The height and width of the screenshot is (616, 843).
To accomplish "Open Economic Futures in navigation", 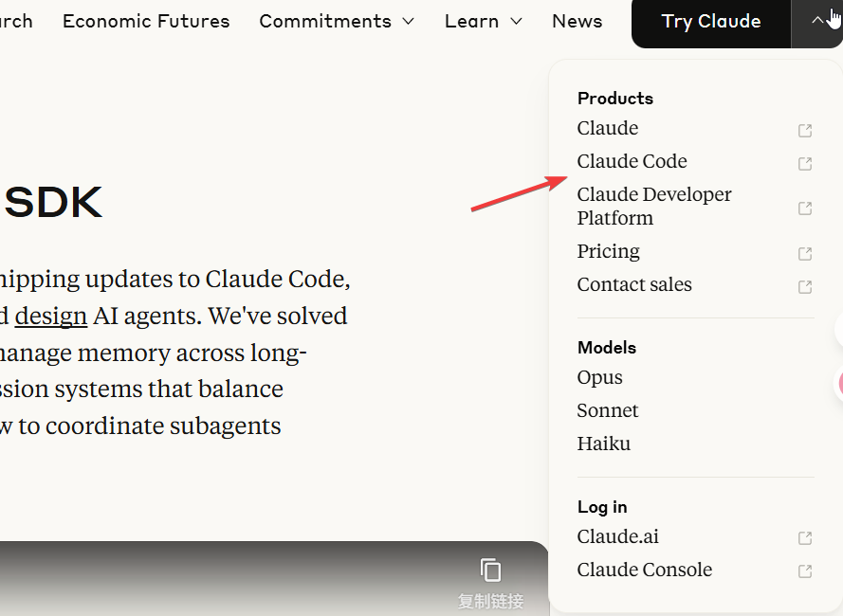I will (146, 21).
